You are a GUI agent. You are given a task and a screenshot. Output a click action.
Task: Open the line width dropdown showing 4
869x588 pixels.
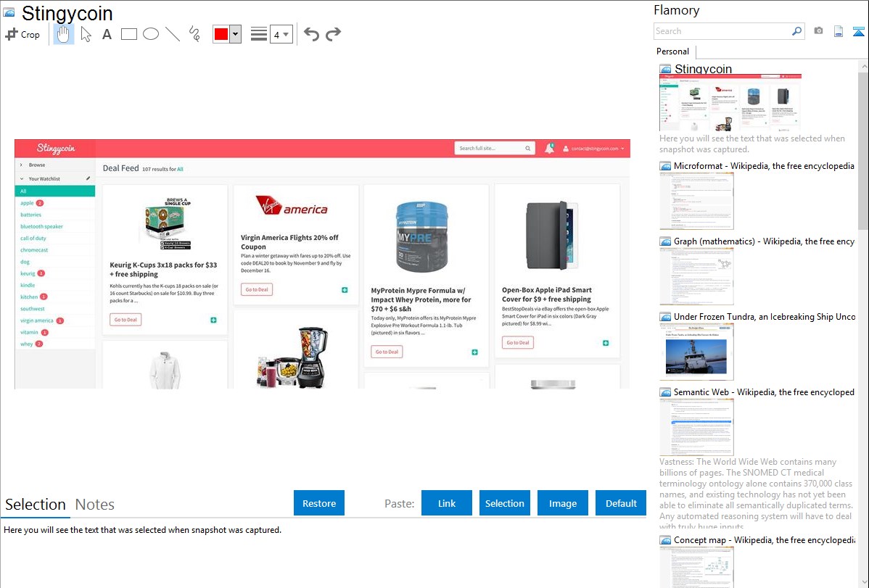(281, 34)
